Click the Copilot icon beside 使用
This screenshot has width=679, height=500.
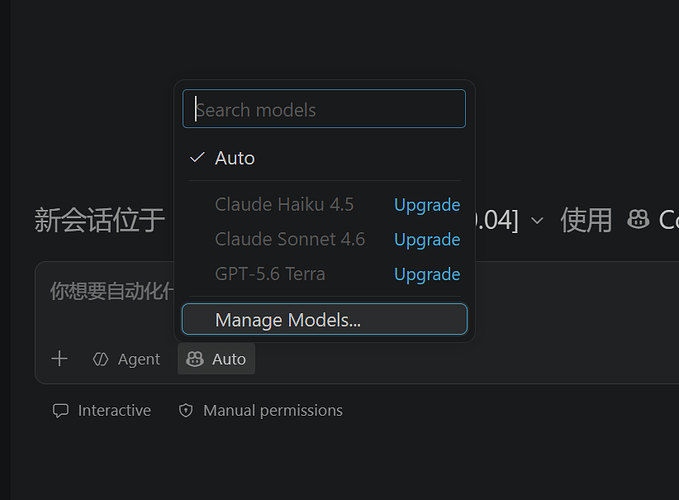tap(638, 219)
